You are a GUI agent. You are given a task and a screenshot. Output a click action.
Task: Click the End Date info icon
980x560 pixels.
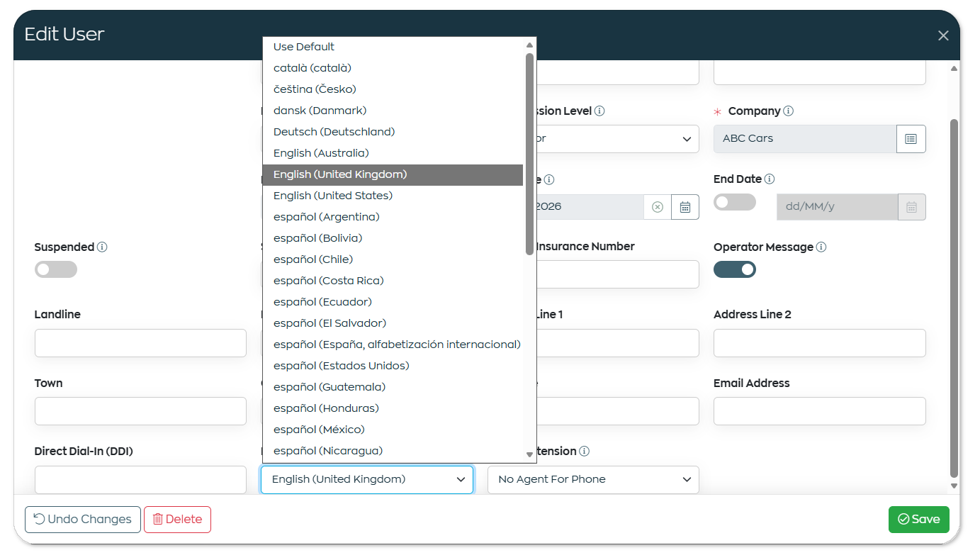770,179
